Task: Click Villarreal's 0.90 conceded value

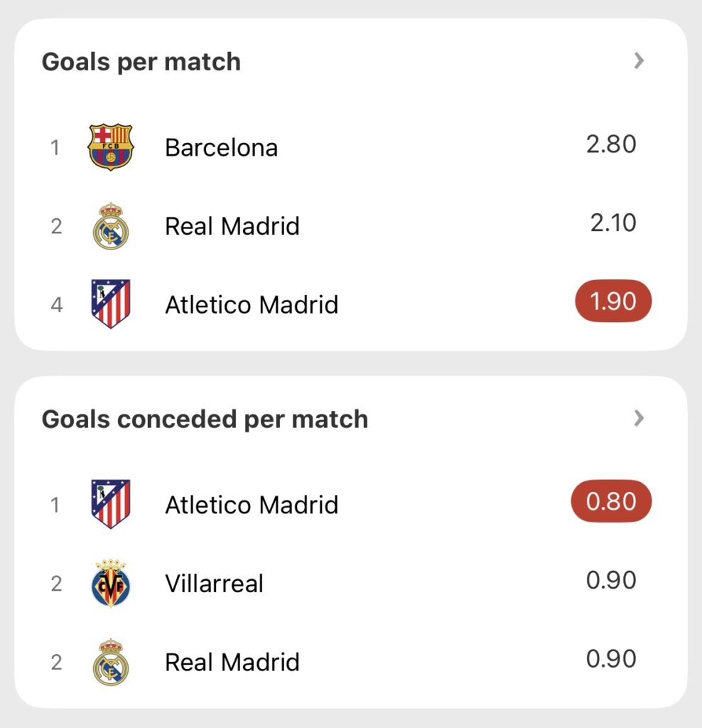Action: pyautogui.click(x=611, y=580)
